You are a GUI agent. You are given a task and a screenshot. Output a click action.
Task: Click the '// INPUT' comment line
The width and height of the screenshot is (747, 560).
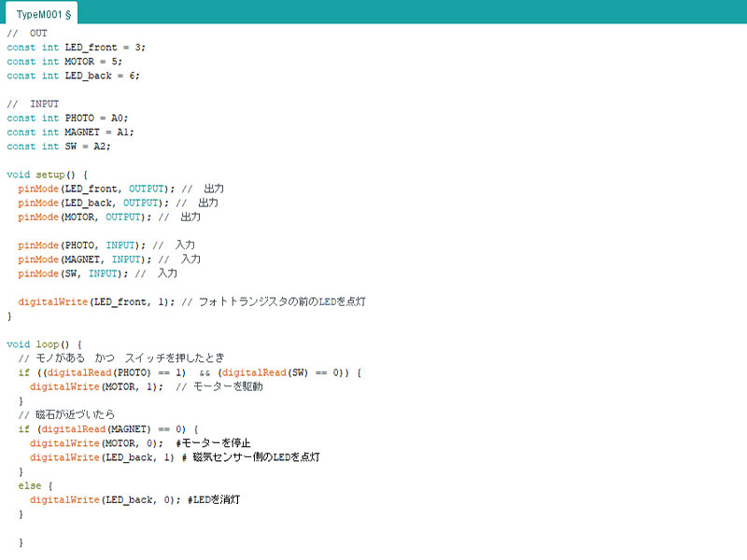click(33, 104)
